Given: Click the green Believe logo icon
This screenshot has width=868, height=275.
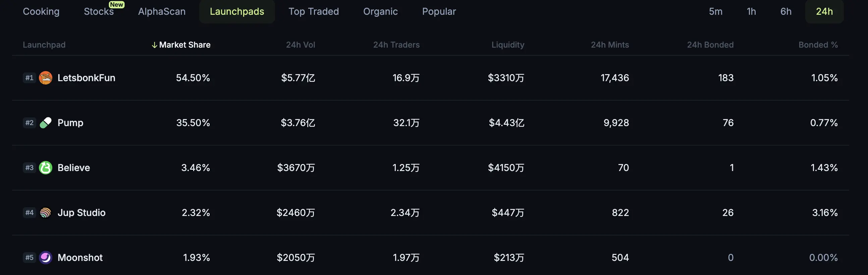Looking at the screenshot, I should [46, 167].
